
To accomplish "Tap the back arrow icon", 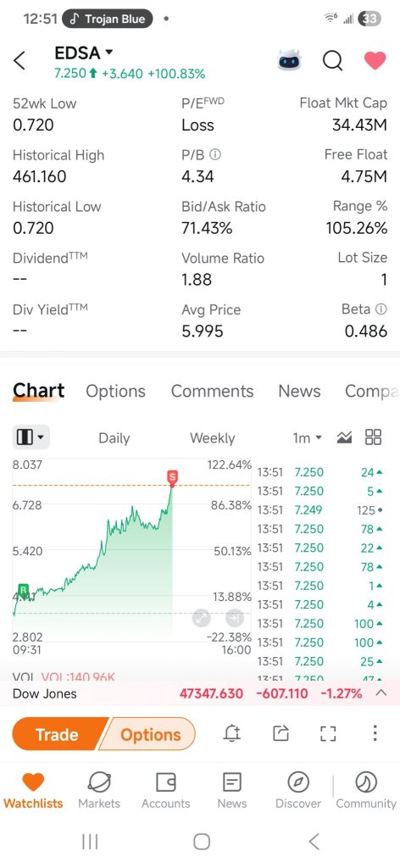I will coord(19,61).
